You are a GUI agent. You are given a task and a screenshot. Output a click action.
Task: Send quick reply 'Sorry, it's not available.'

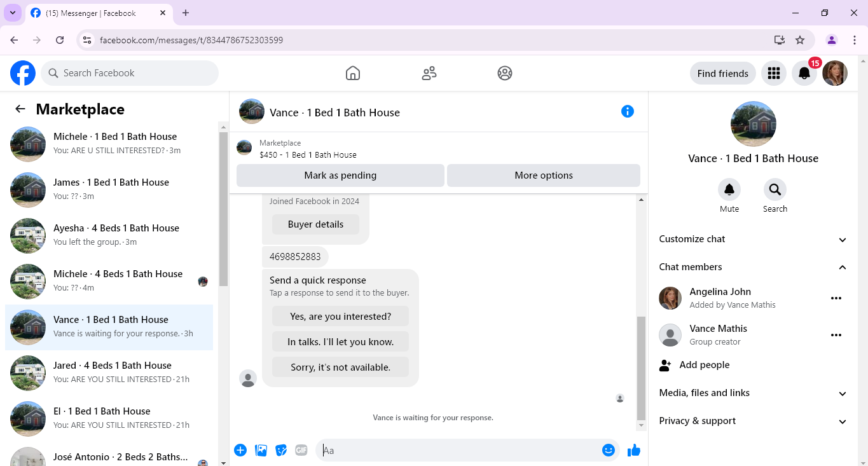tap(340, 367)
